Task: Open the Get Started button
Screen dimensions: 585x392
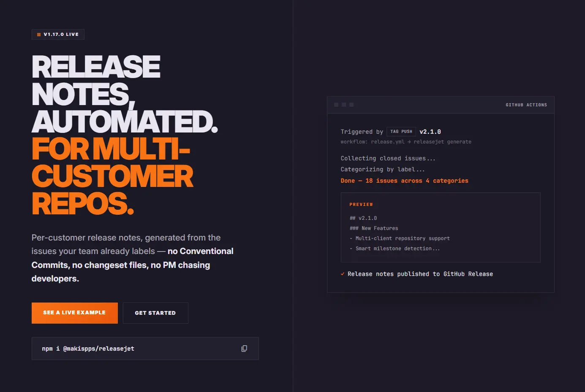Action: [155, 313]
